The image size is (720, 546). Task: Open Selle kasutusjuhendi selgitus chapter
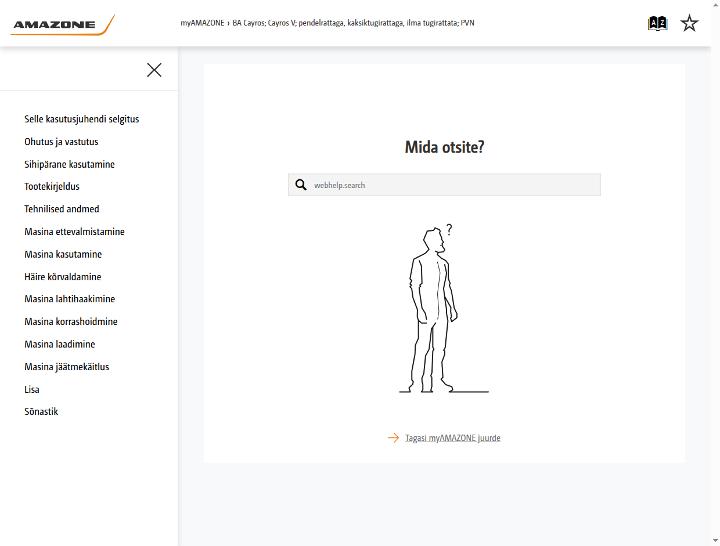pos(82,119)
